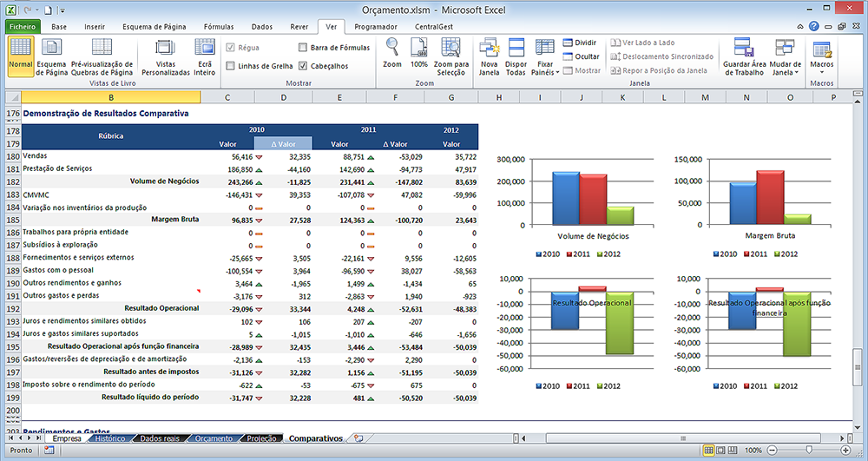Select the Projeção sheet tab

pyautogui.click(x=261, y=438)
